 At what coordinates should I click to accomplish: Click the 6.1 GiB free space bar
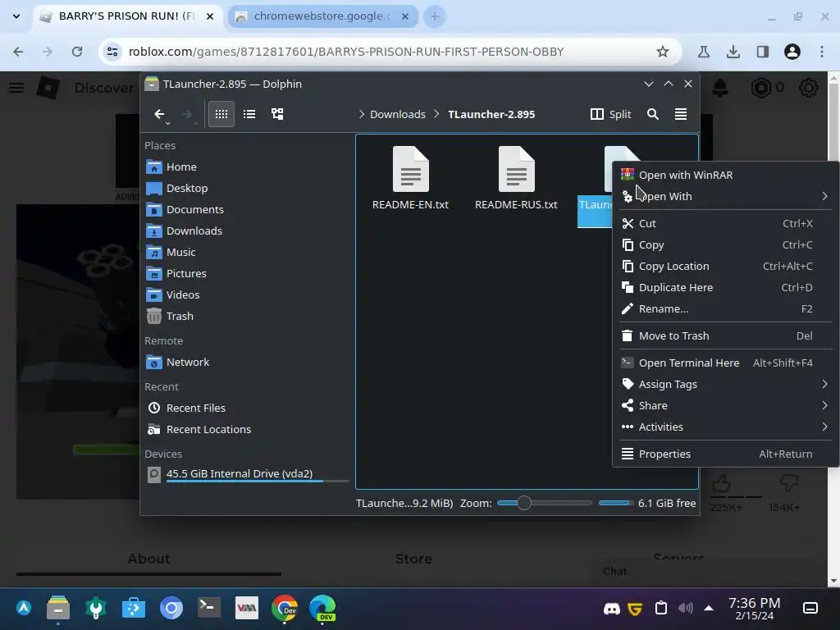tap(616, 503)
